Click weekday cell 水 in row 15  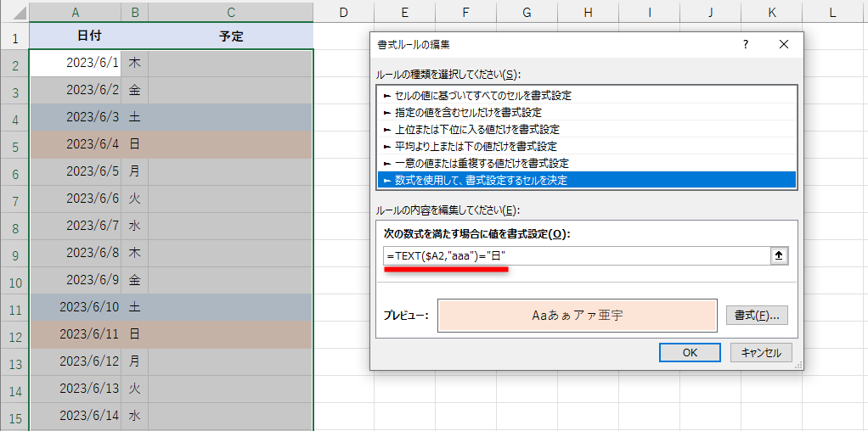point(134,416)
